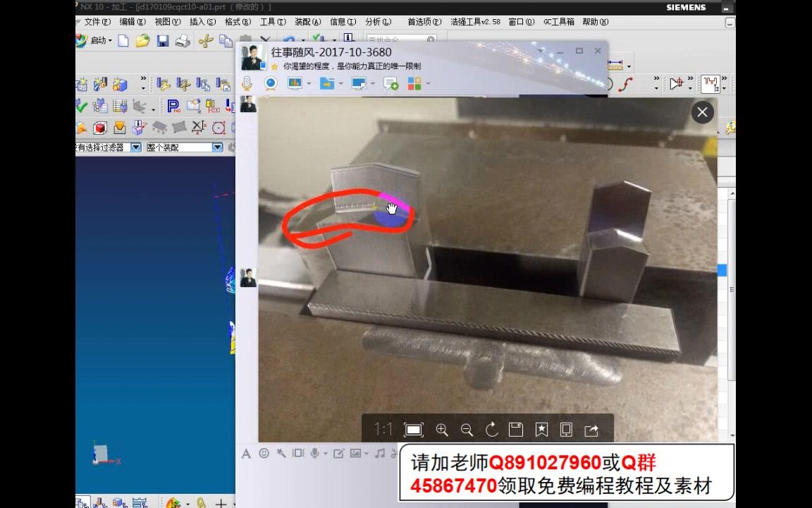The width and height of the screenshot is (812, 508).
Task: Favorite the image with the star toggle
Action: point(541,430)
